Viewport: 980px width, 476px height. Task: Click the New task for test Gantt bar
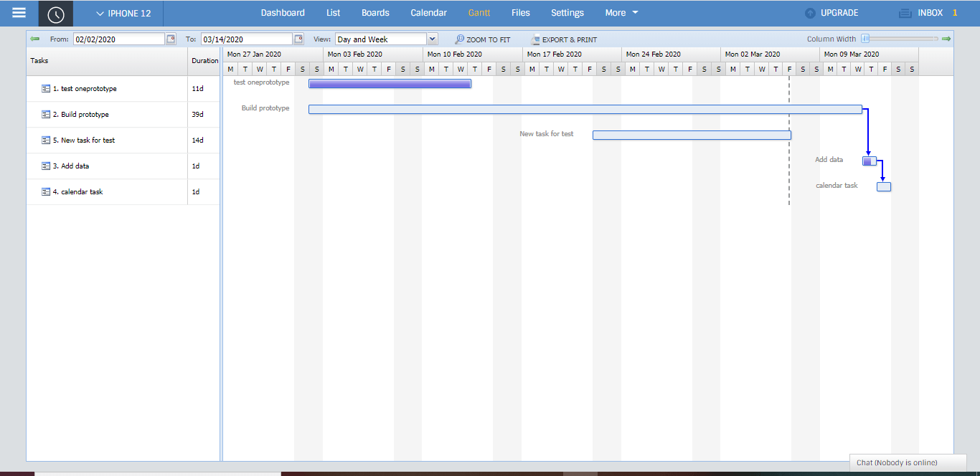pos(692,135)
